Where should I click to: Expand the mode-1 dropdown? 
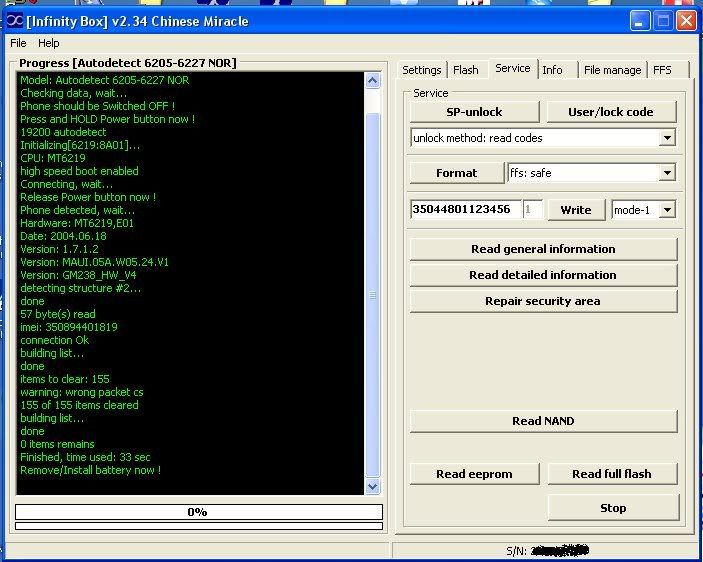[667, 210]
